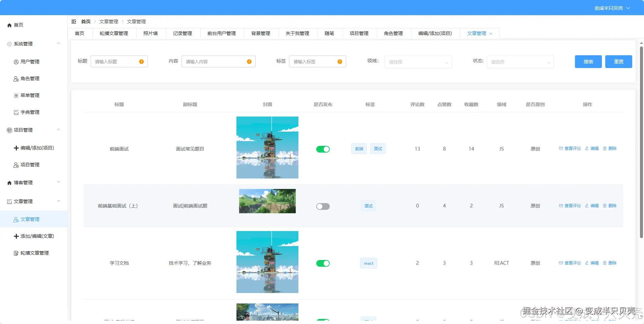644x324 pixels.
Task: Click the page vertical scrollbar
Action: pyautogui.click(x=641, y=142)
